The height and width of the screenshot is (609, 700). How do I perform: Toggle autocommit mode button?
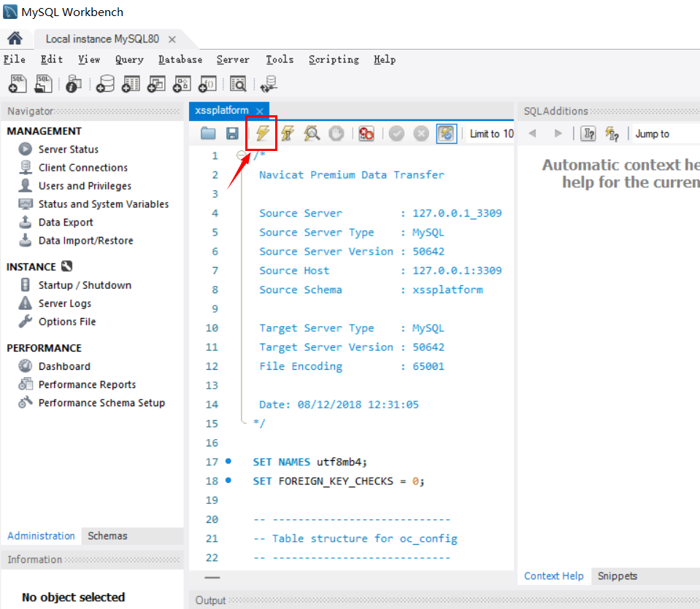point(447,133)
